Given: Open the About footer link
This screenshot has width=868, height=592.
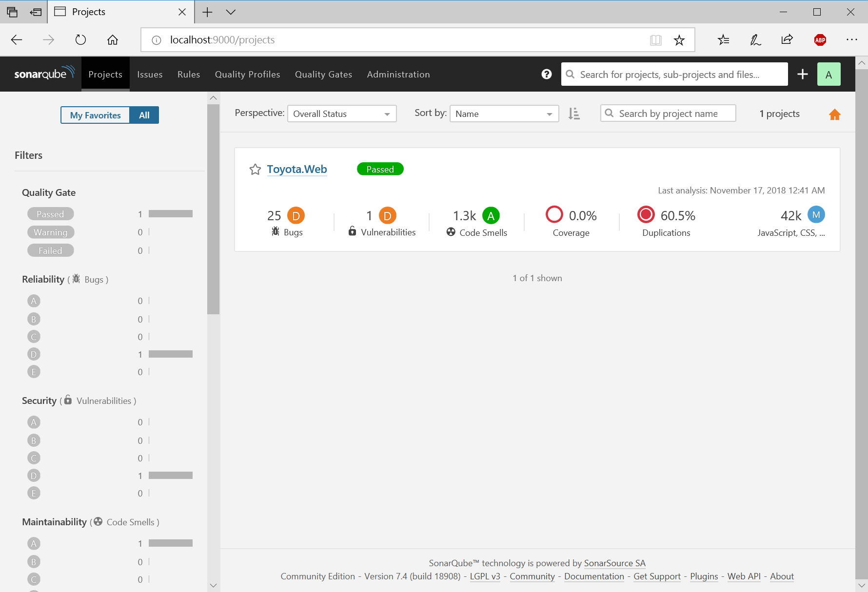Looking at the screenshot, I should pyautogui.click(x=782, y=576).
